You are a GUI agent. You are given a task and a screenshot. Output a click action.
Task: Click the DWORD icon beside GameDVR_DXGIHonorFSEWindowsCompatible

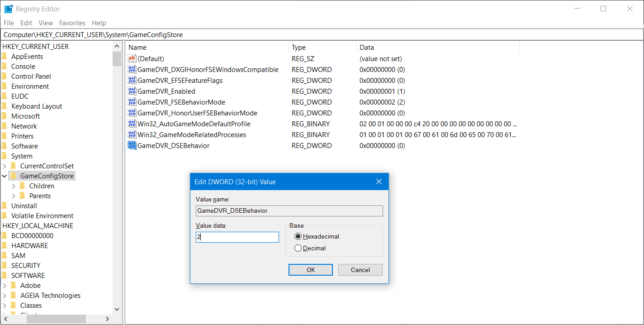(132, 69)
